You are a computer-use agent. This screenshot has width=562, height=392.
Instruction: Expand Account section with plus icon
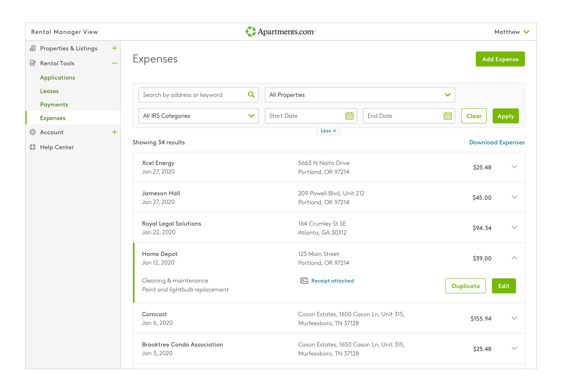tap(114, 132)
